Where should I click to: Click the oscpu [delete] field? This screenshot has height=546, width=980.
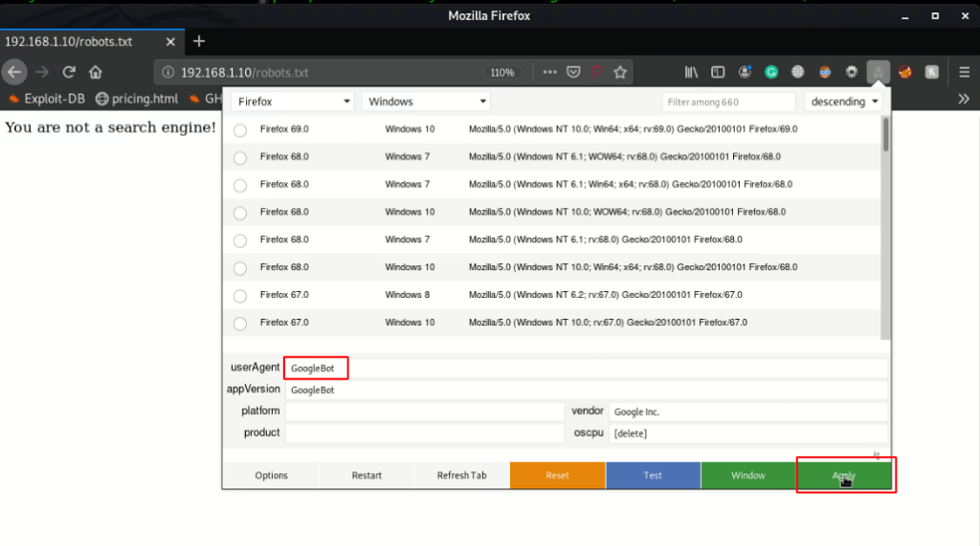[747, 433]
